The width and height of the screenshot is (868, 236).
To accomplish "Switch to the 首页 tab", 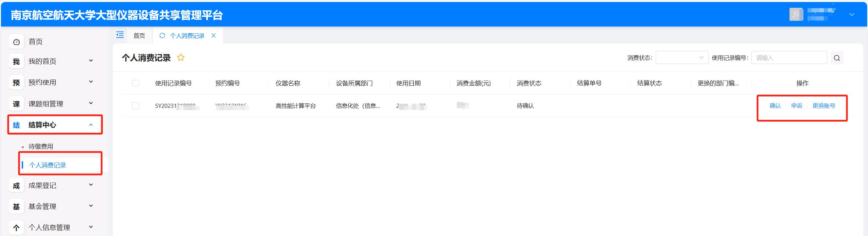I will 139,36.
